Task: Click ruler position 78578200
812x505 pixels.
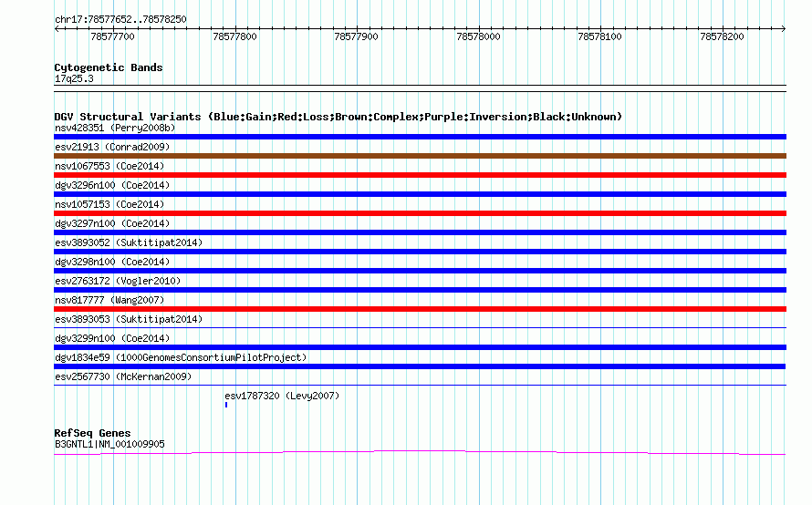Action: point(722,36)
